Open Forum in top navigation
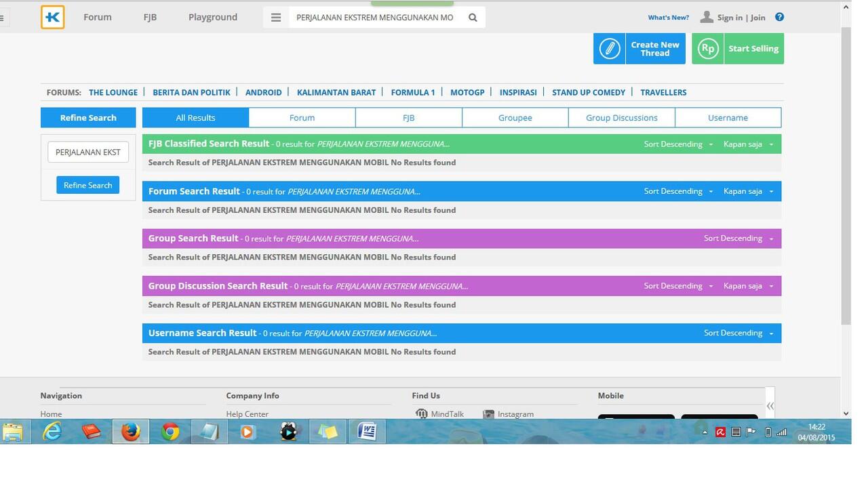This screenshot has height=488, width=868. [98, 17]
